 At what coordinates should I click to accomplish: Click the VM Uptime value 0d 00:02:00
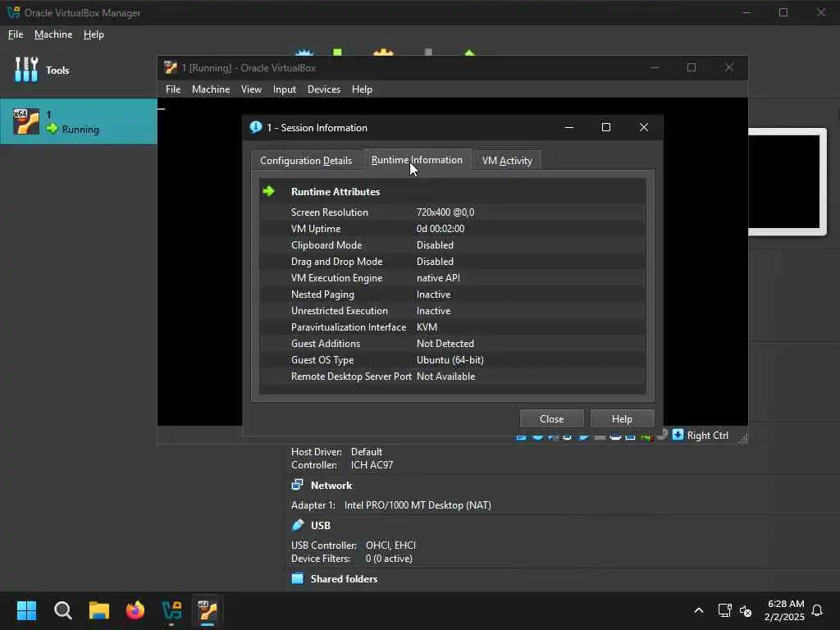click(x=441, y=228)
